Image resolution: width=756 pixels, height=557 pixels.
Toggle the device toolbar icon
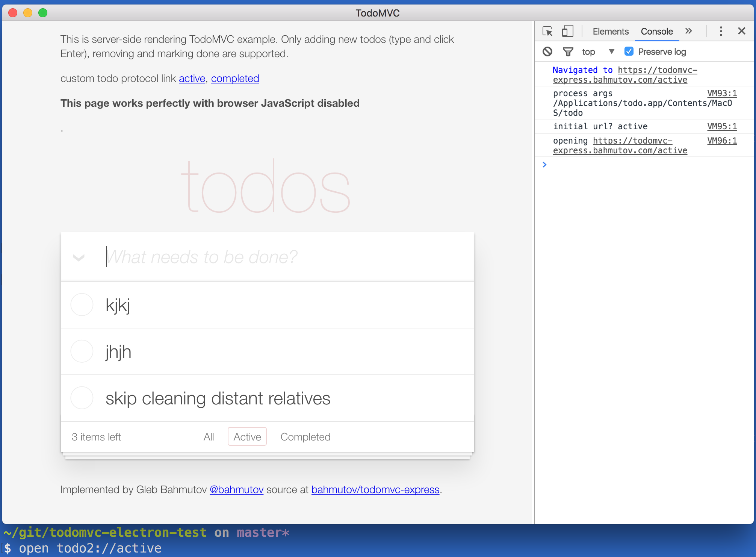[x=567, y=31]
